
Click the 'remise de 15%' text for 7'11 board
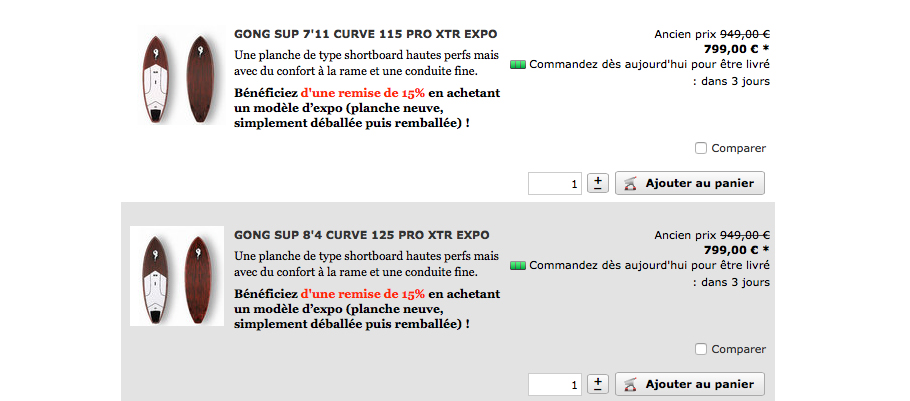click(363, 93)
